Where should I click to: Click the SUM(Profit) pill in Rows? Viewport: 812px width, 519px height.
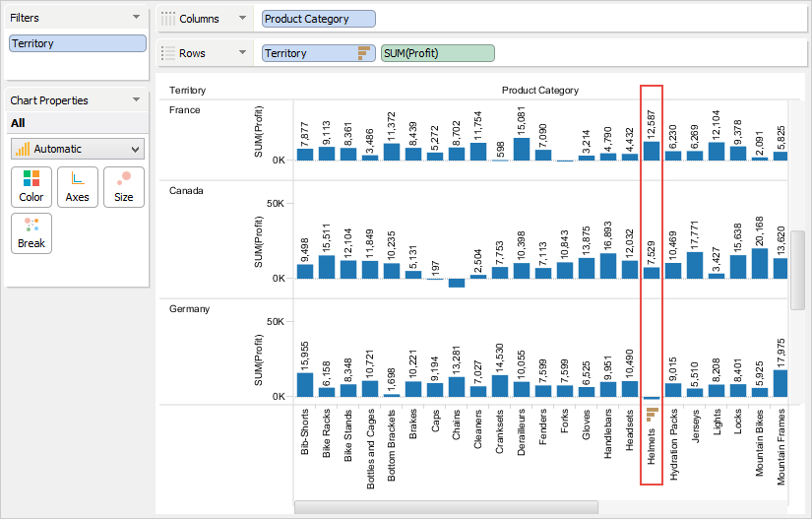437,53
